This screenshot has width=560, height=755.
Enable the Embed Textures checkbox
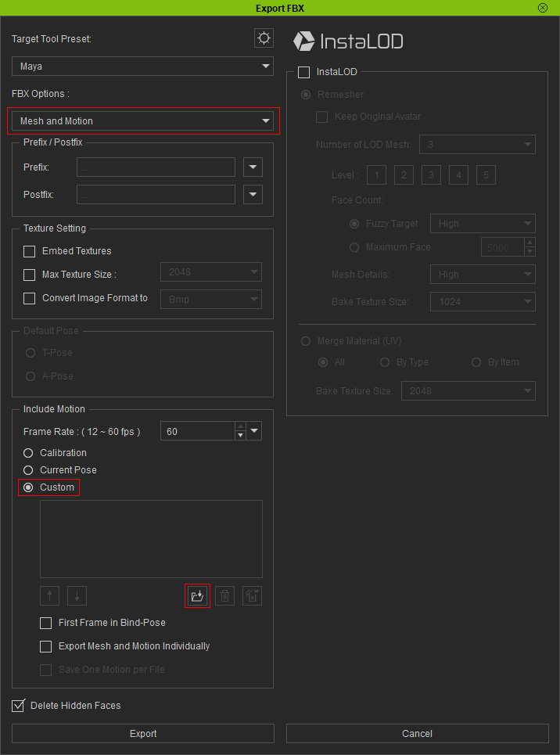[30, 251]
